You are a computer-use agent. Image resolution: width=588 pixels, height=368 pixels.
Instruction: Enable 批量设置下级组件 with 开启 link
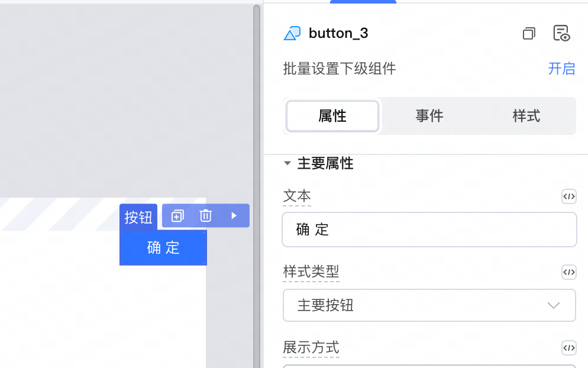click(561, 69)
